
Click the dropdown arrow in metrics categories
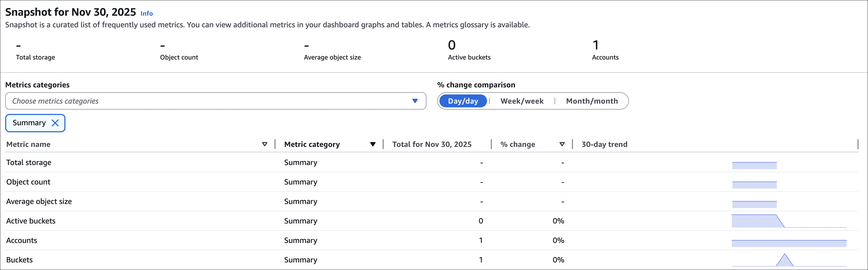[x=415, y=101]
